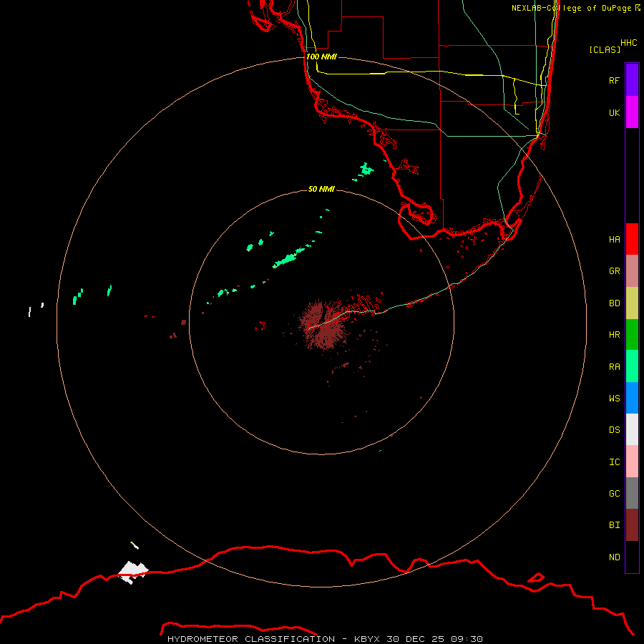Click the HYDROMETEOR CLASSIFICATION title text

coord(250,639)
